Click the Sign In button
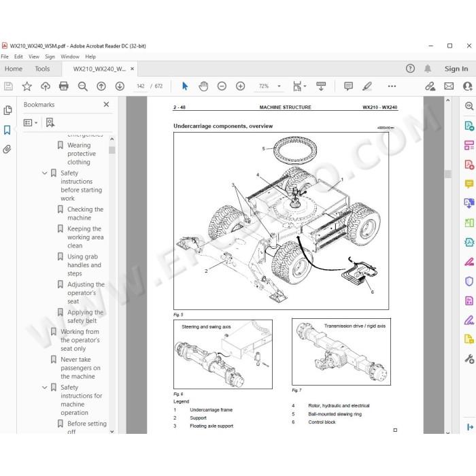Screen dimensions: 476x476 (456, 69)
